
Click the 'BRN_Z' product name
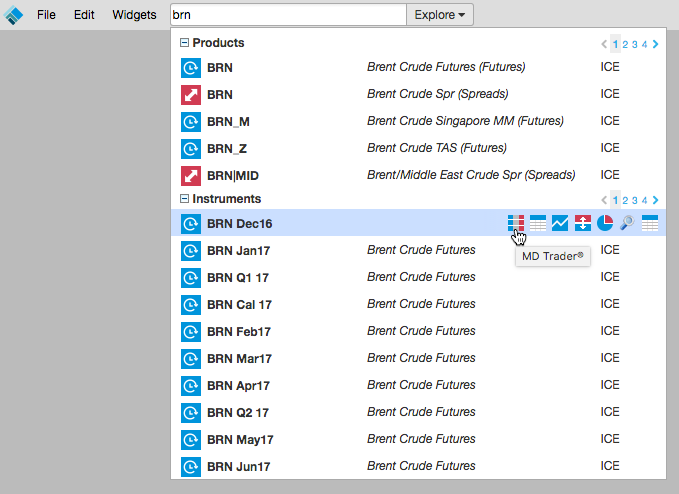pyautogui.click(x=227, y=149)
